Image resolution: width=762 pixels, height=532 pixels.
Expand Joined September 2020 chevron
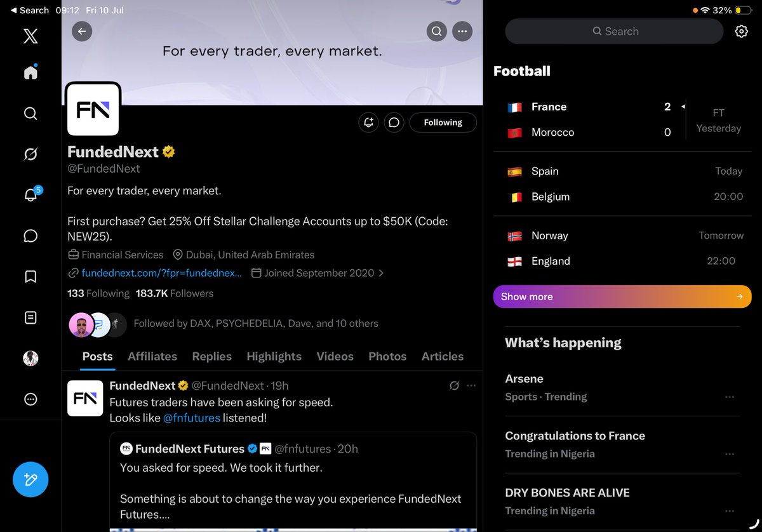[381, 273]
